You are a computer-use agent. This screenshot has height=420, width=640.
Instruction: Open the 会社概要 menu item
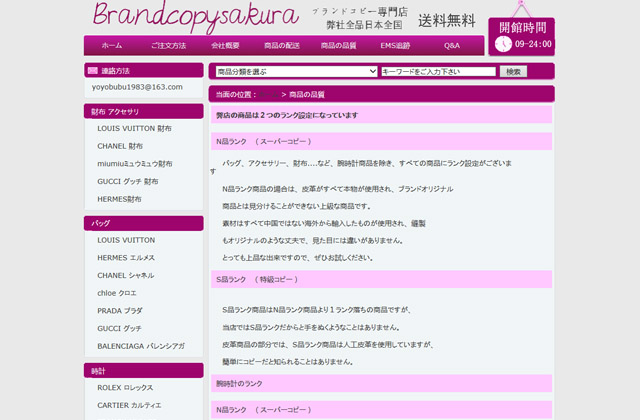tap(225, 45)
